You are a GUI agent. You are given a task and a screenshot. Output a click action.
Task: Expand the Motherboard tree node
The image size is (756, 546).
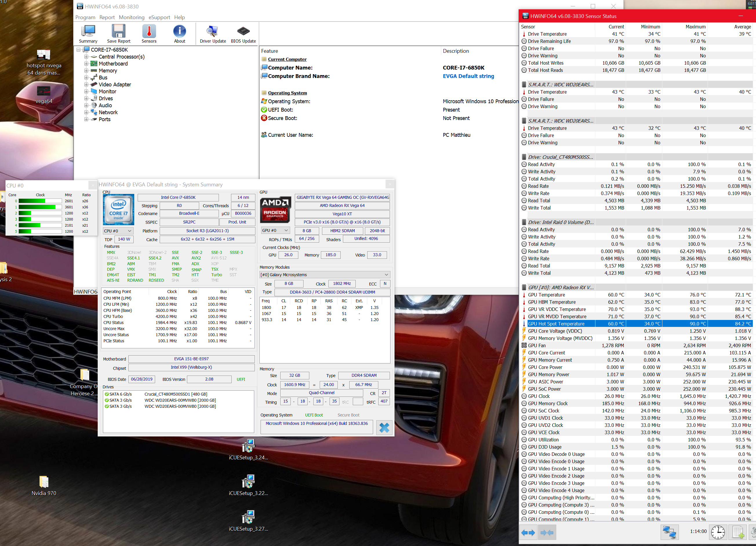tap(86, 64)
